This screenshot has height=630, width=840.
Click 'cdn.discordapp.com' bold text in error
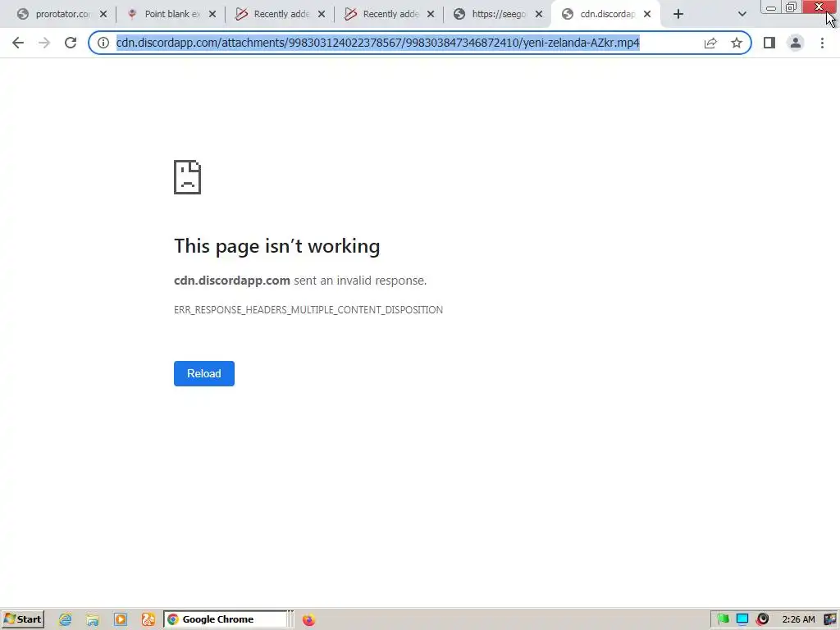(x=232, y=281)
